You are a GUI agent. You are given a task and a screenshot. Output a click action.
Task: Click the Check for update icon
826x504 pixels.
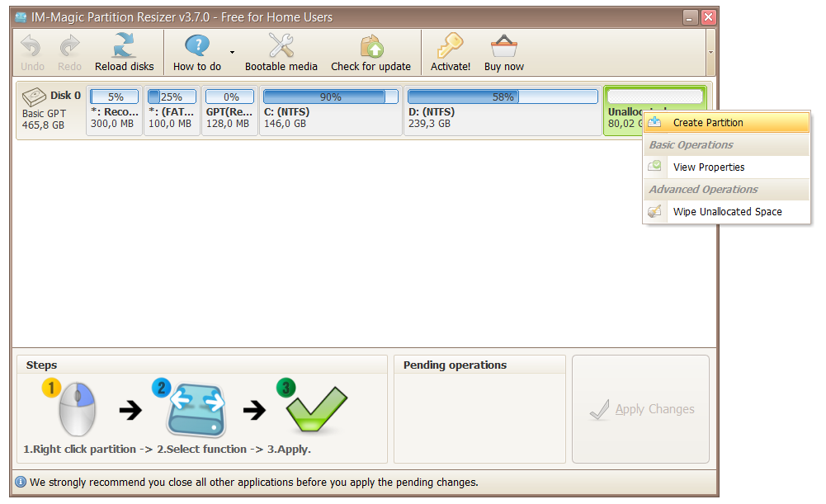click(371, 45)
